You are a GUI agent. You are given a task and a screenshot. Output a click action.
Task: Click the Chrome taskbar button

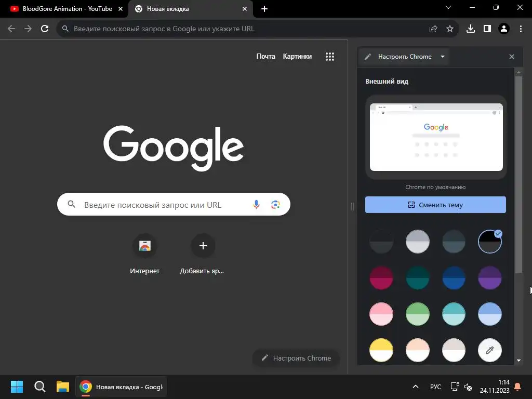point(121,387)
